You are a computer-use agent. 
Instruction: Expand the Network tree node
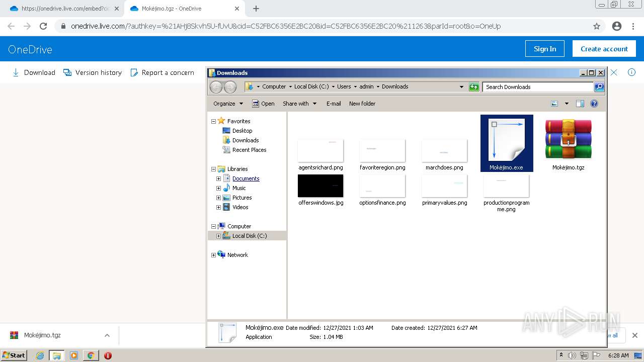213,255
